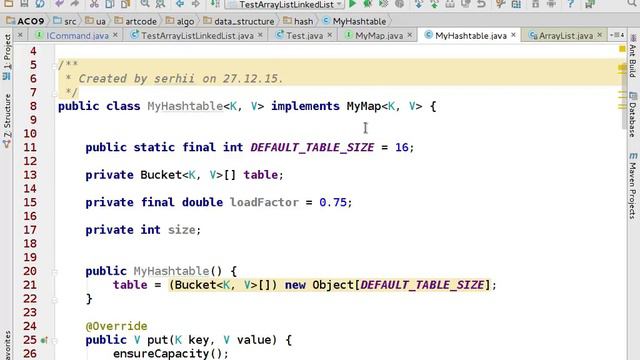Image resolution: width=640 pixels, height=360 pixels.
Task: Click the @Override annotation on line 24
Action: (x=116, y=326)
